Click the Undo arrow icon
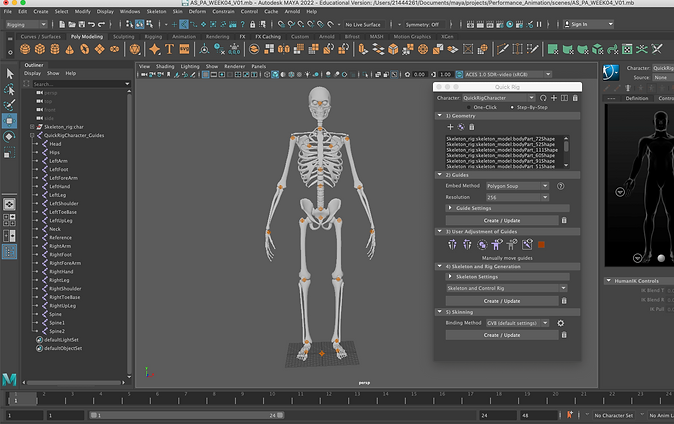The image size is (674, 424). point(92,25)
